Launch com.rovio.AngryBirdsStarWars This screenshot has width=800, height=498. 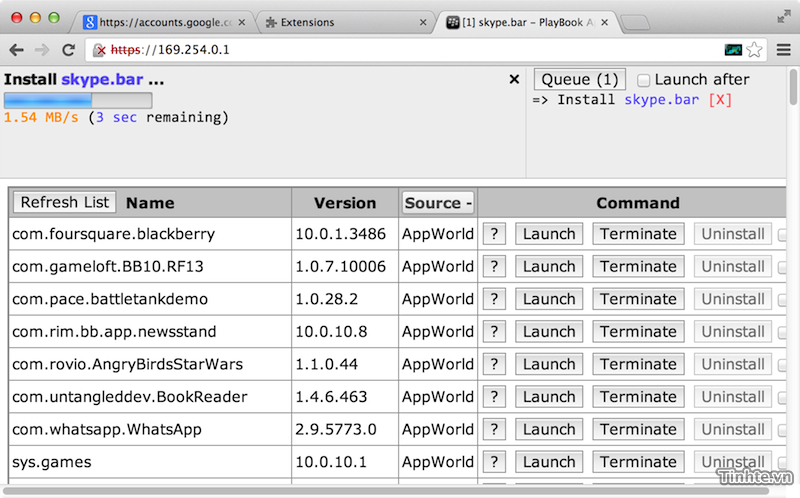[549, 364]
